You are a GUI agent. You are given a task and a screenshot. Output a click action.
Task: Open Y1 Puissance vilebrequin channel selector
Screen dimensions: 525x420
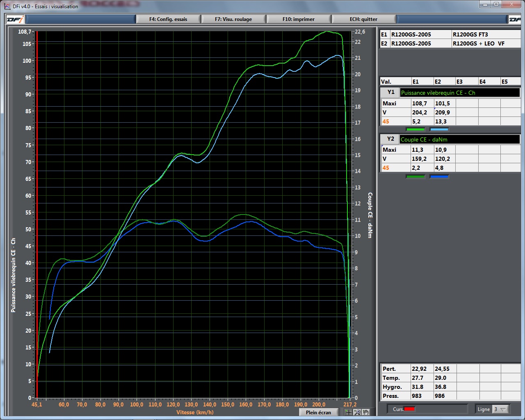tap(459, 93)
